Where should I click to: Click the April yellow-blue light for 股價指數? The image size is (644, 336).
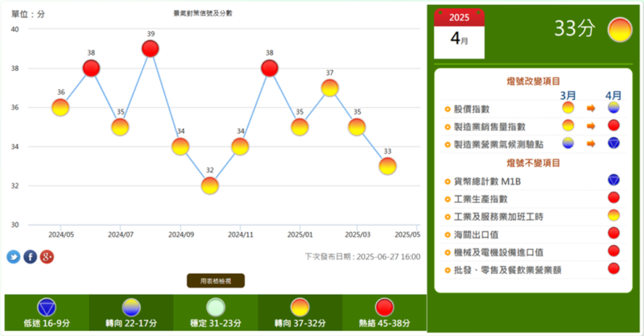pos(613,108)
